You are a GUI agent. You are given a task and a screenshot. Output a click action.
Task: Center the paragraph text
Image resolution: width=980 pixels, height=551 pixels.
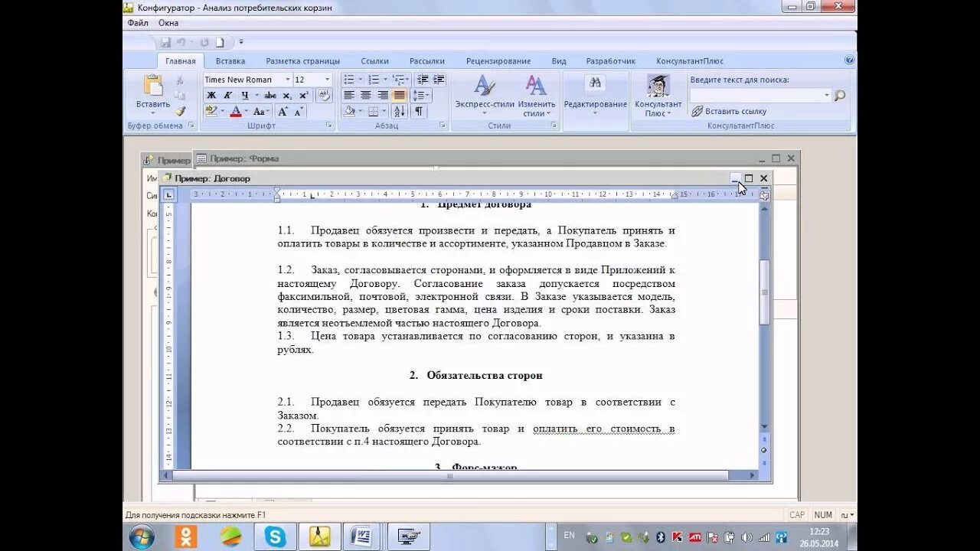click(x=366, y=96)
